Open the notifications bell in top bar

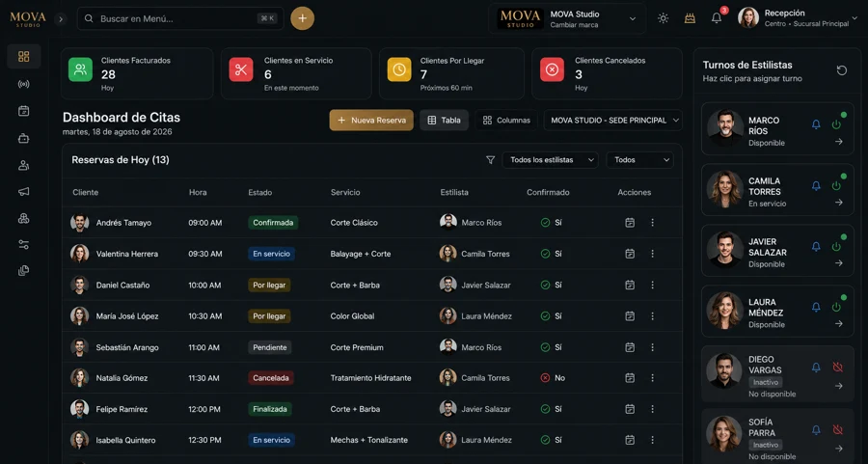(717, 18)
